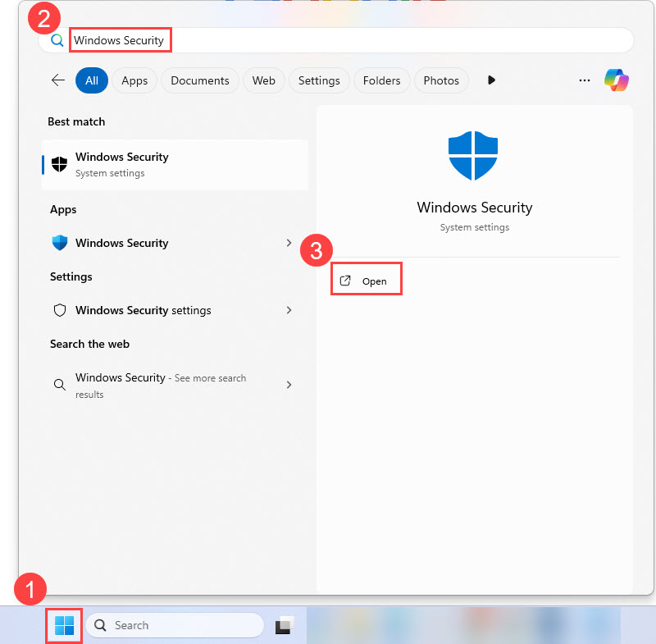Expand the Windows Security app result chevron
Viewport: 656px width, 644px height.
coord(289,243)
